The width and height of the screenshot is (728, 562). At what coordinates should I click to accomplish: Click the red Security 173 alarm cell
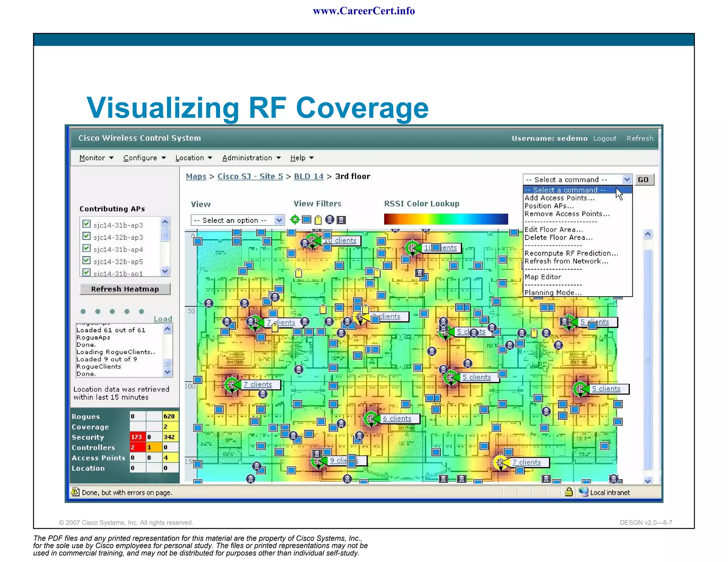(x=138, y=437)
